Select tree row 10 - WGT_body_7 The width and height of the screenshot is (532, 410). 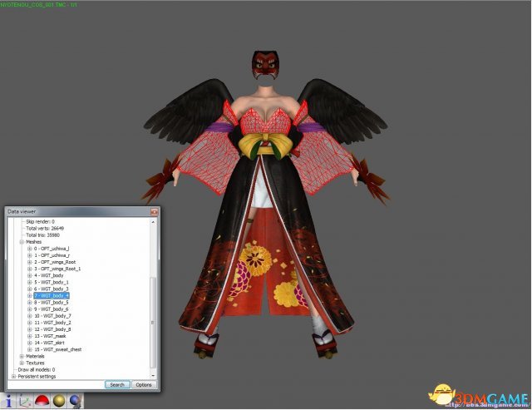click(x=52, y=316)
